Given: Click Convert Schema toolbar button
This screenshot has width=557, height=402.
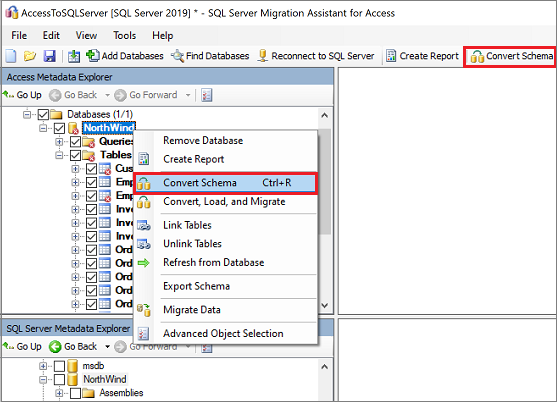Looking at the screenshot, I should tap(511, 56).
